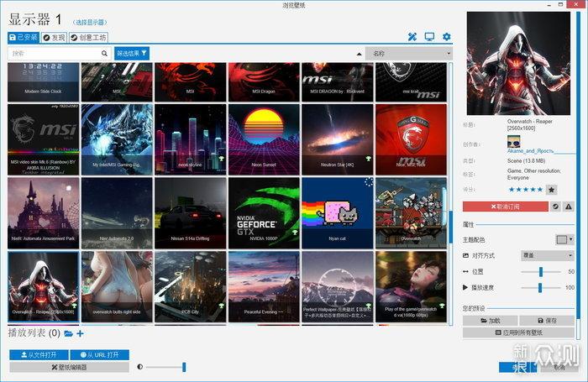The image size is (588, 382).
Task: Select NieR Automata Amusement Park wallpaper
Action: pyautogui.click(x=43, y=213)
